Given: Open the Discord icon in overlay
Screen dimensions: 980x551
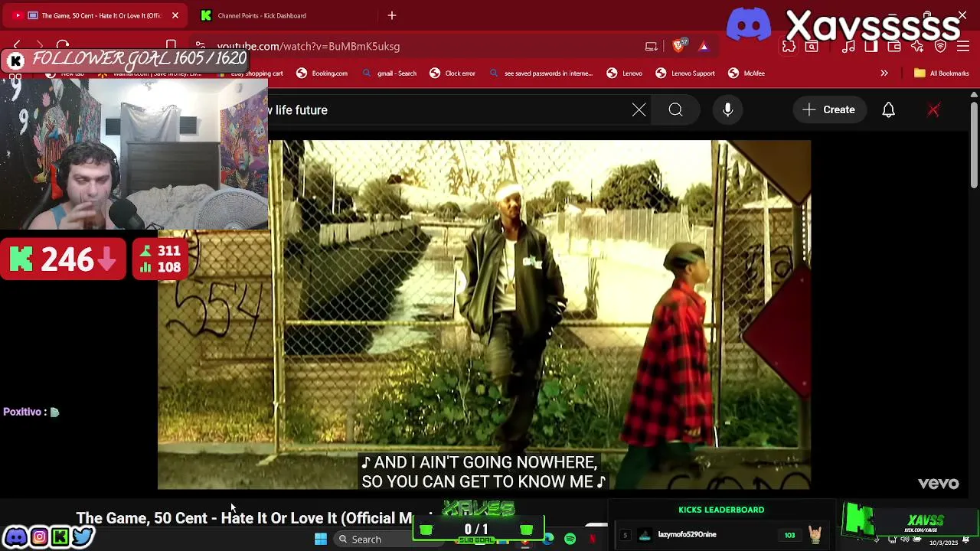Looking at the screenshot, I should click(16, 537).
